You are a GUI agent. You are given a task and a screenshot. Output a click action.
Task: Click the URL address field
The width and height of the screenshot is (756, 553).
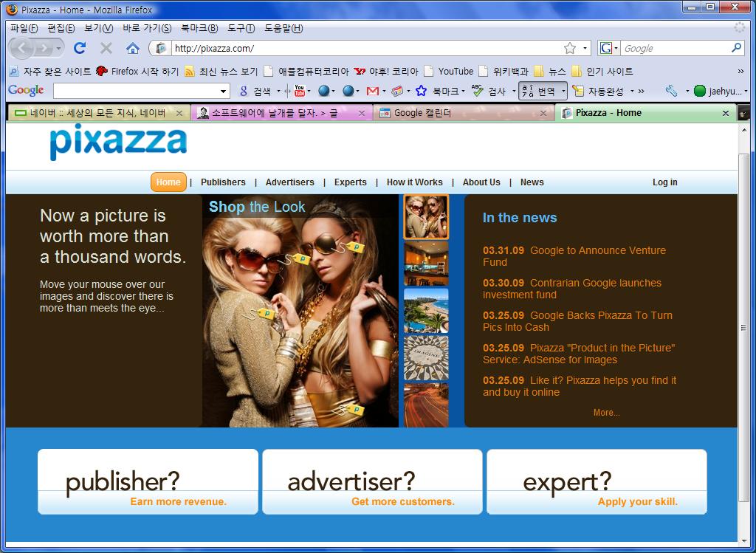coord(366,48)
